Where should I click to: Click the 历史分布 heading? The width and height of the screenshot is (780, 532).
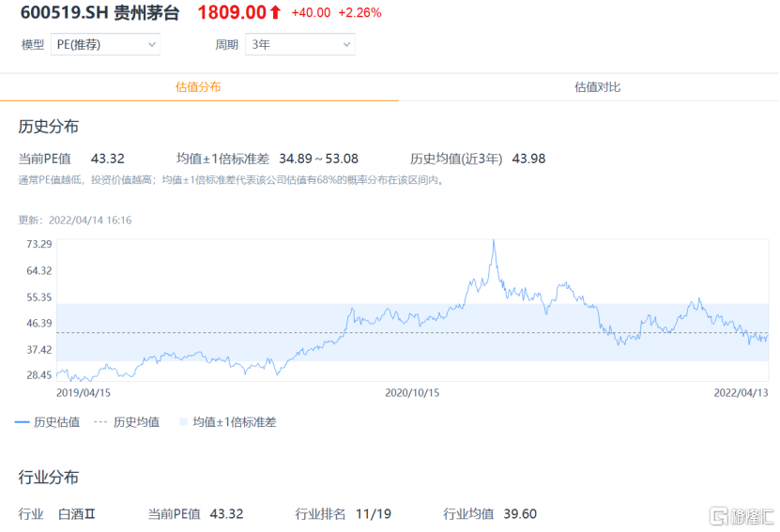pyautogui.click(x=48, y=127)
